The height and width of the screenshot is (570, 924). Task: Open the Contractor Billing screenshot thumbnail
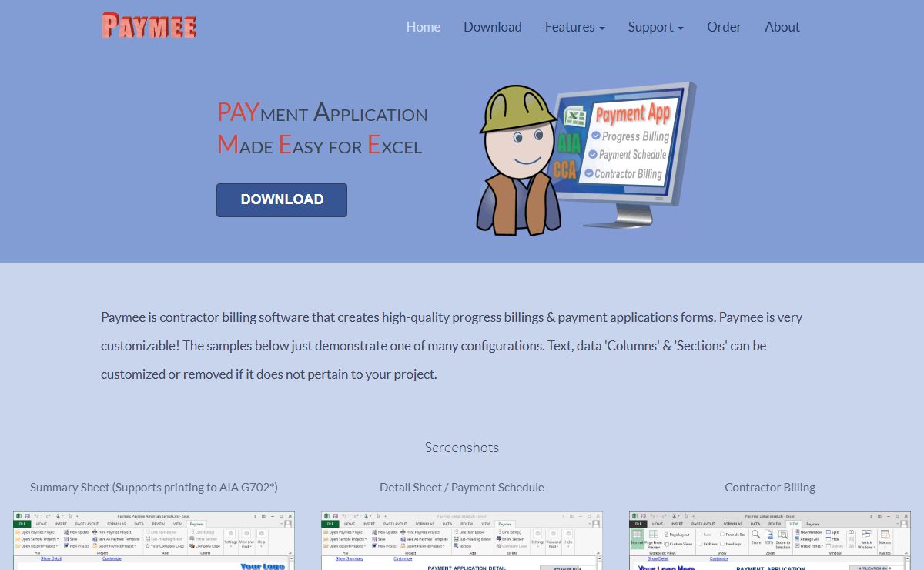[x=770, y=541]
